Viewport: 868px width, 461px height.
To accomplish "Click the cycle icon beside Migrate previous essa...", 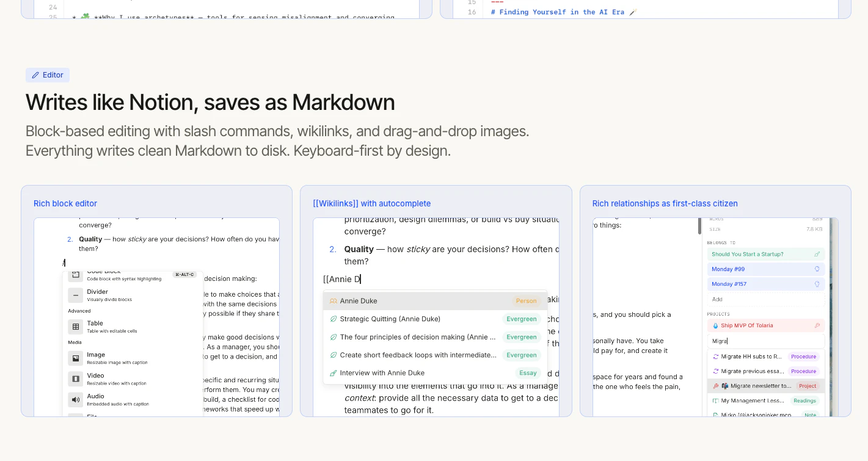I will coord(715,371).
